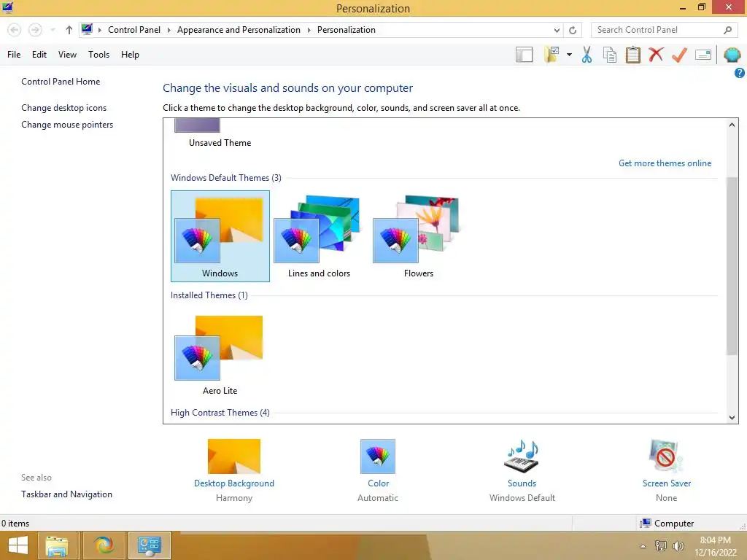Click the folder options icon in toolbar
This screenshot has height=560, width=747.
click(x=551, y=55)
